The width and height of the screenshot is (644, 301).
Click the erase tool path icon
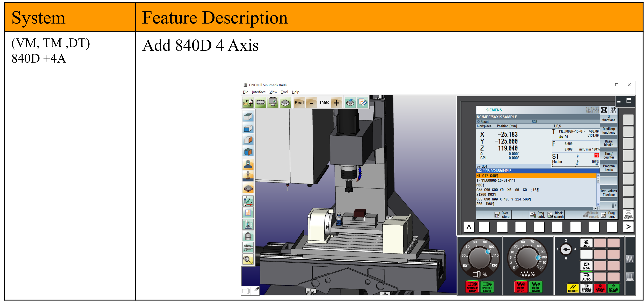point(362,102)
